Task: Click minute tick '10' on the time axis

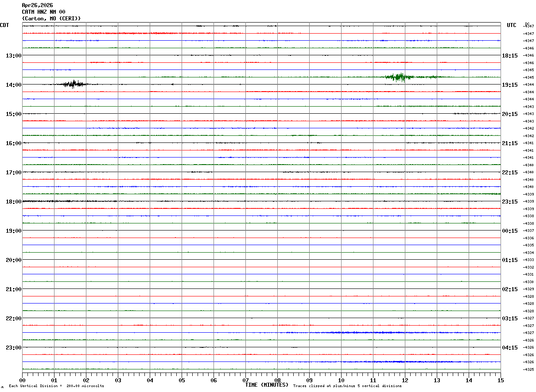Action: click(341, 380)
